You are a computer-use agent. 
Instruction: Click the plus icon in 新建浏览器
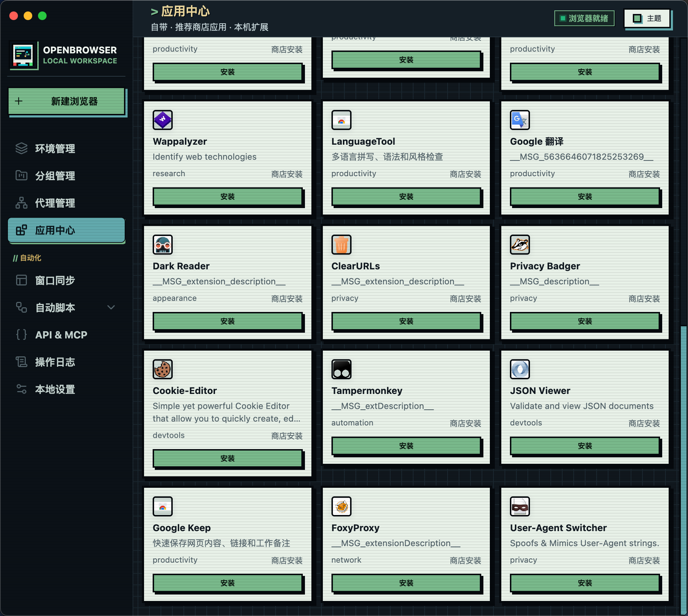point(19,101)
